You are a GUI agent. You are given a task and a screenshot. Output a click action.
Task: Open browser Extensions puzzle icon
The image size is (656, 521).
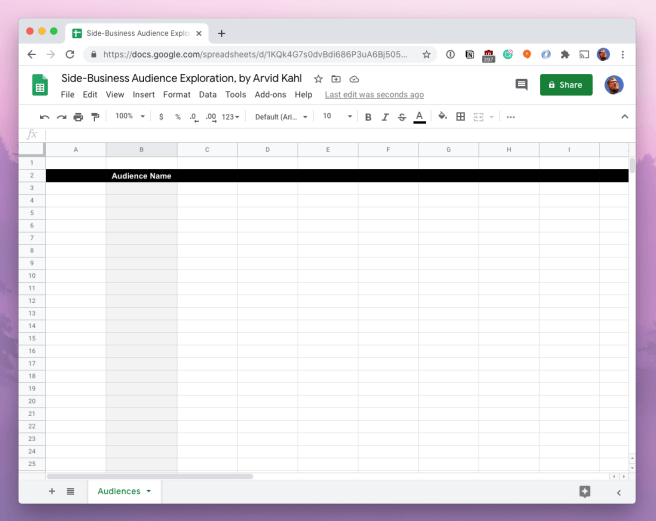[565, 54]
